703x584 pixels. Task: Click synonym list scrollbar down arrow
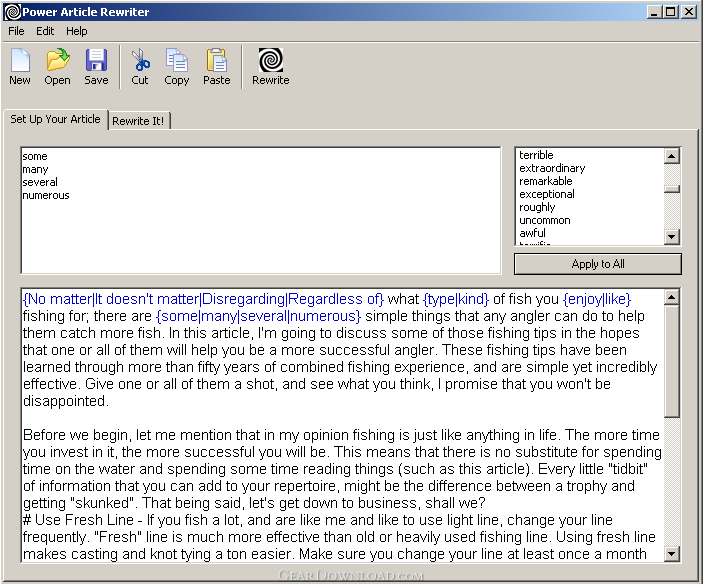tap(671, 237)
